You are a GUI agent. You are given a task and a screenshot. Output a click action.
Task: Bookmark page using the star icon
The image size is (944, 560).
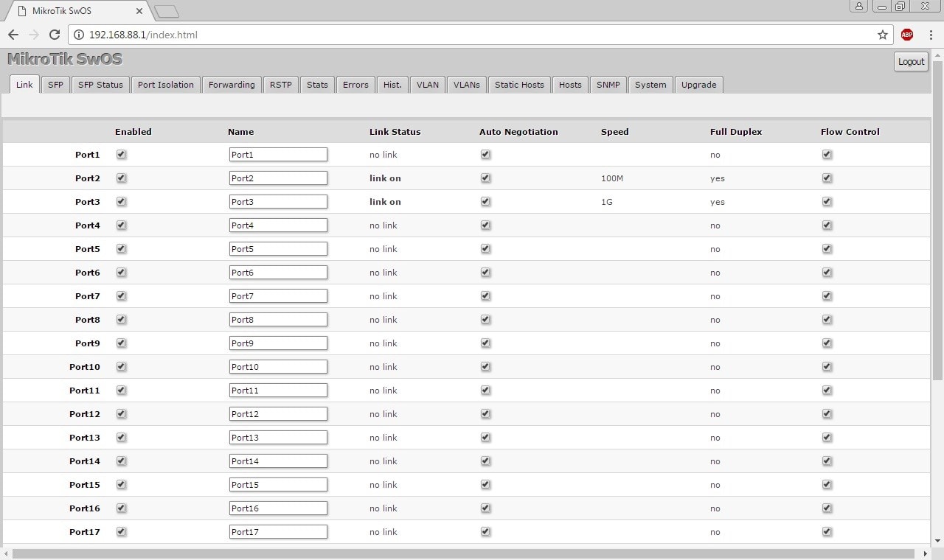click(882, 35)
